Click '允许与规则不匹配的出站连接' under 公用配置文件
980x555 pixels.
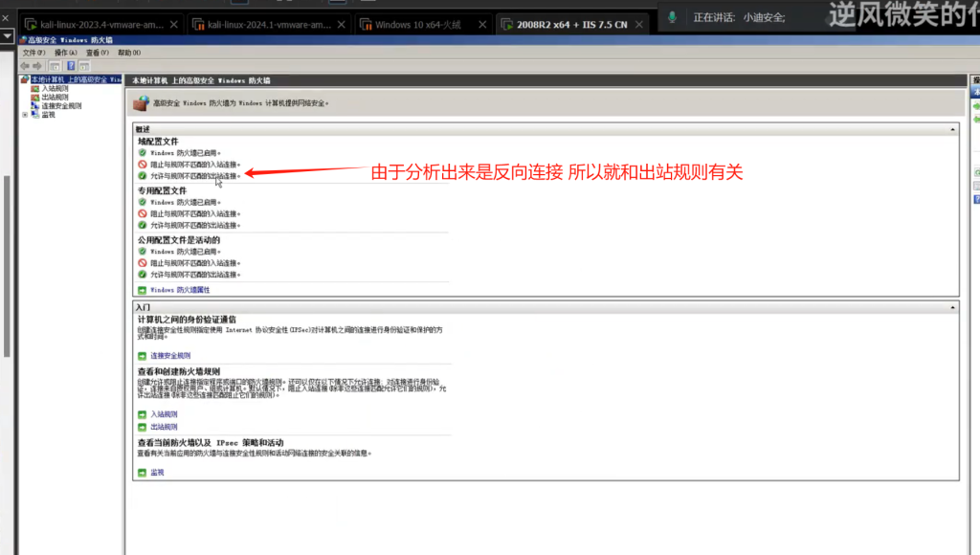click(195, 275)
